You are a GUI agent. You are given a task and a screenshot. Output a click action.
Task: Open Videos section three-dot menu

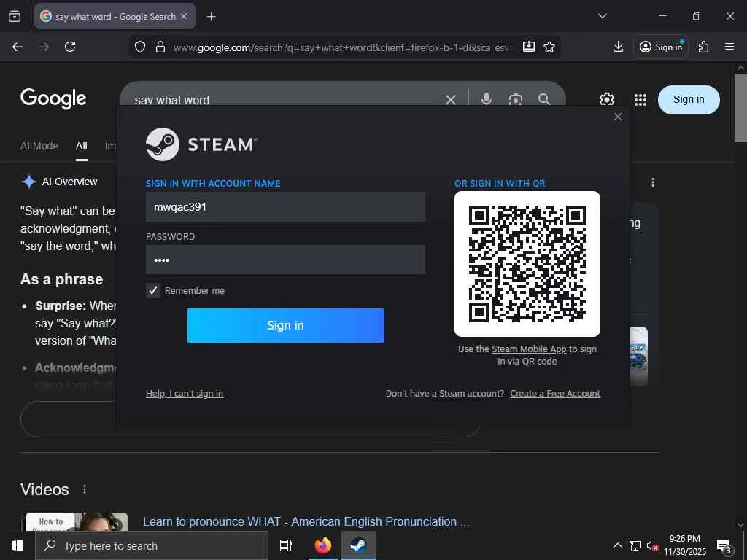(x=85, y=489)
